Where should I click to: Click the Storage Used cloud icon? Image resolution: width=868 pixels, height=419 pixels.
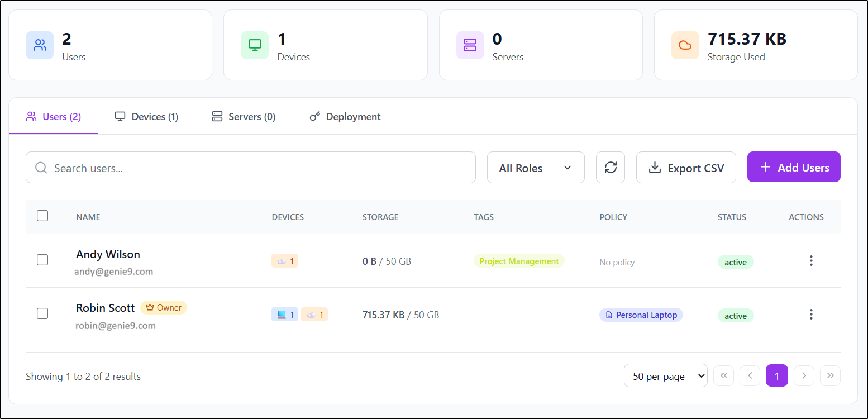pos(685,45)
